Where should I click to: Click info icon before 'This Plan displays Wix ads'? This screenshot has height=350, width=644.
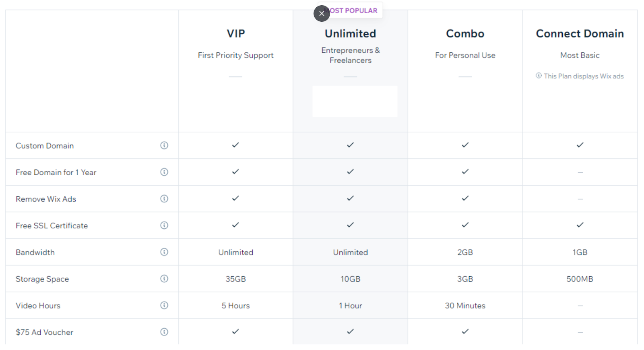[539, 76]
